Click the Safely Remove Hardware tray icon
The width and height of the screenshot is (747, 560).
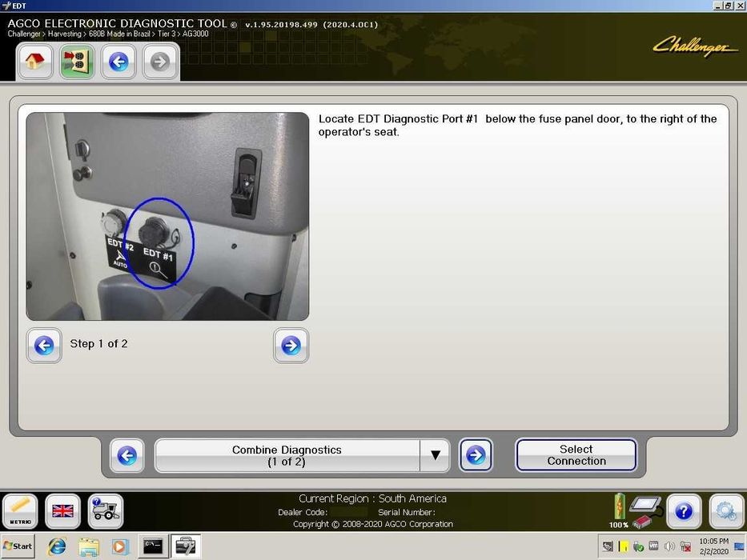pos(639,546)
